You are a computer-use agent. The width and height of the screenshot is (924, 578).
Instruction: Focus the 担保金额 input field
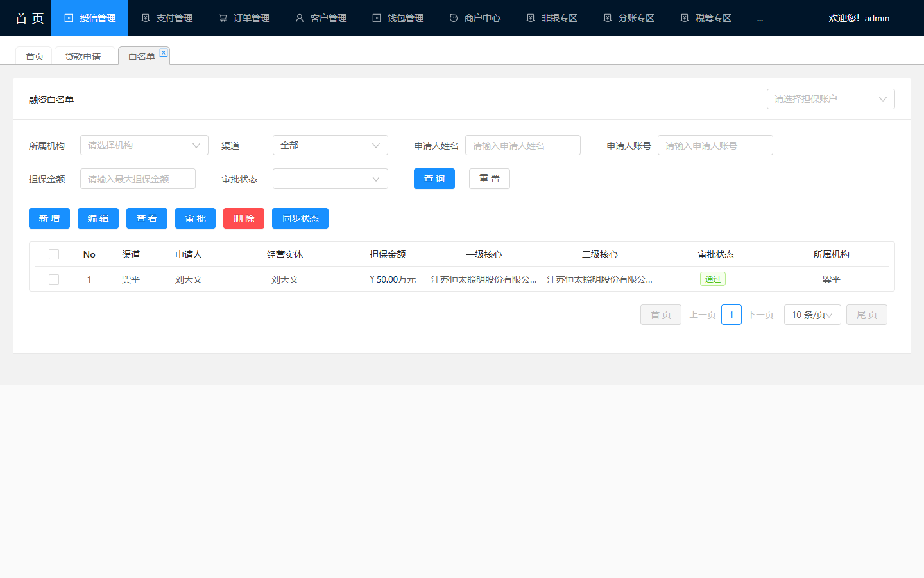click(x=138, y=179)
